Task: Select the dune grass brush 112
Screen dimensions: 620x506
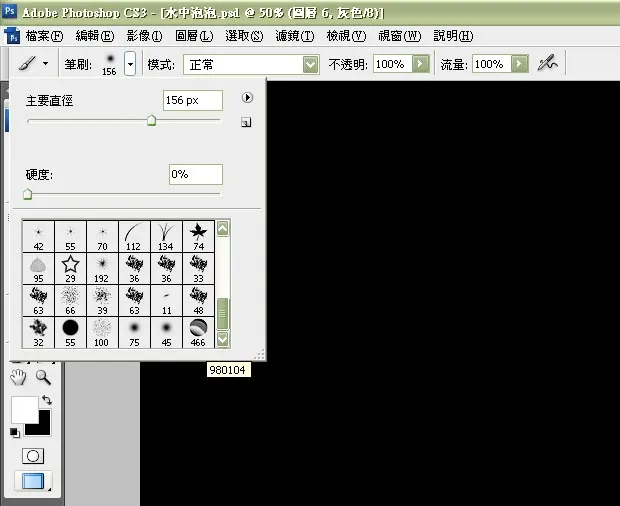Action: click(134, 236)
